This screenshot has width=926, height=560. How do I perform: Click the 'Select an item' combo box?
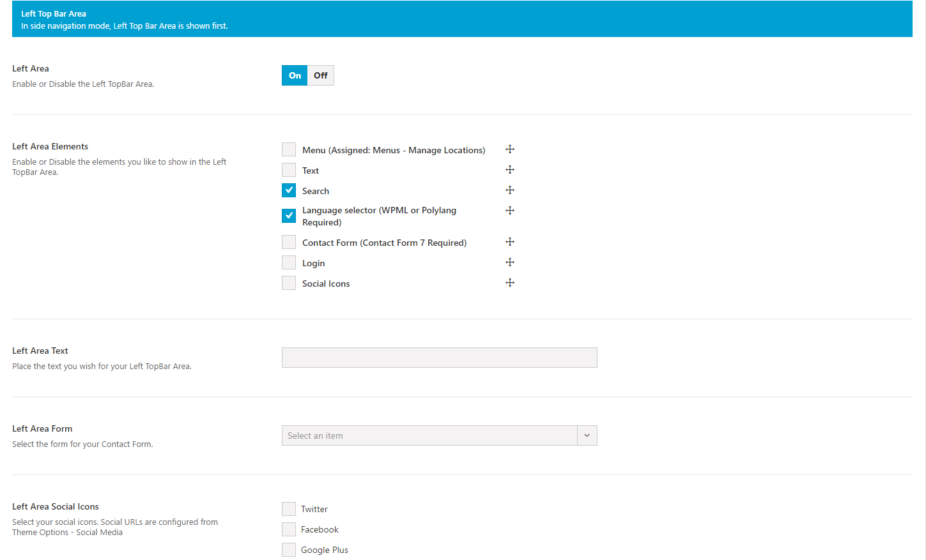point(429,435)
